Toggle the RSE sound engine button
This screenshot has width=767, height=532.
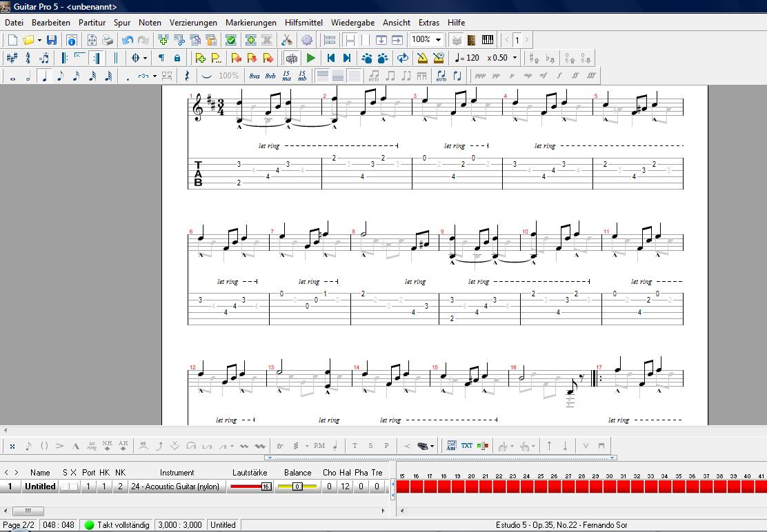pyautogui.click(x=292, y=58)
